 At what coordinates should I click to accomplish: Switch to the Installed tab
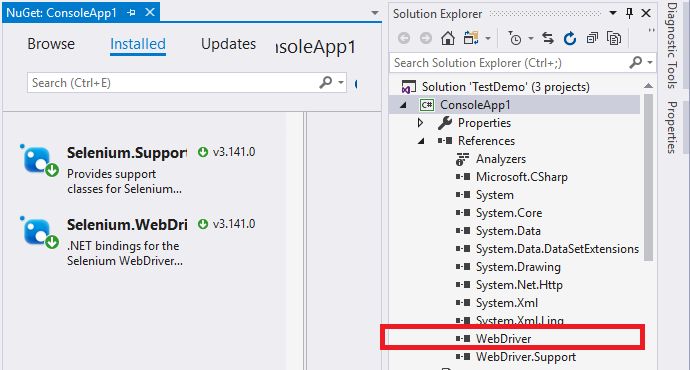coord(138,44)
